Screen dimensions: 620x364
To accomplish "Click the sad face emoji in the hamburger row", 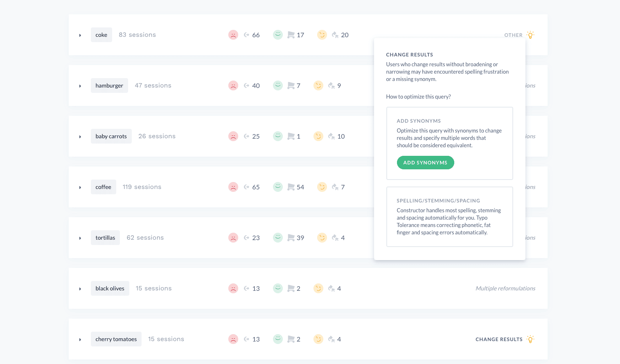I will click(x=233, y=85).
